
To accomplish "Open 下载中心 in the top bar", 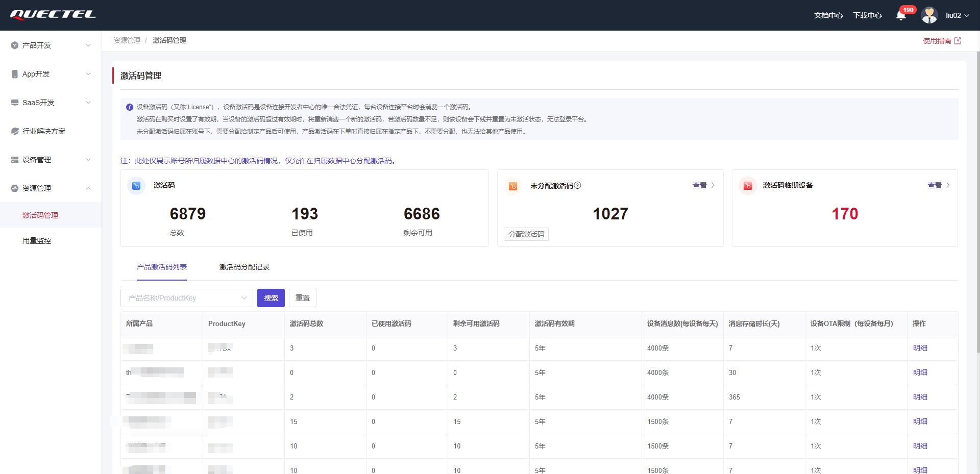I will pyautogui.click(x=867, y=15).
